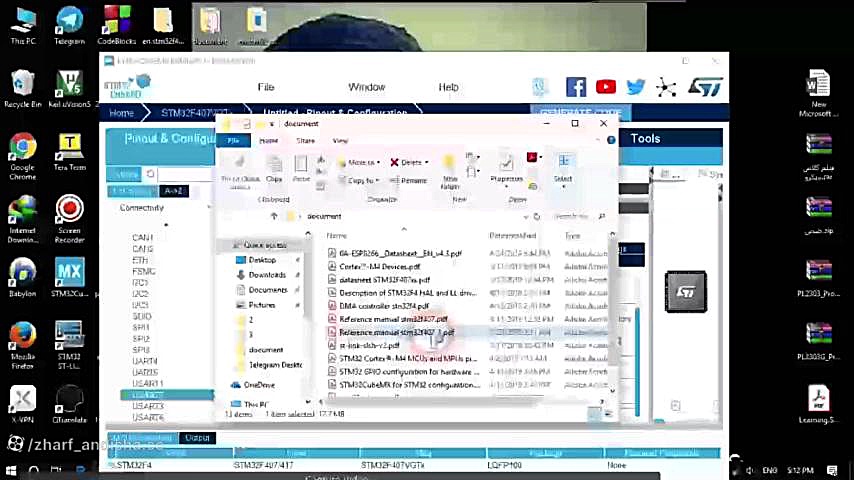Switch to Output tab in CubeMX
This screenshot has width=854, height=480.
click(197, 438)
